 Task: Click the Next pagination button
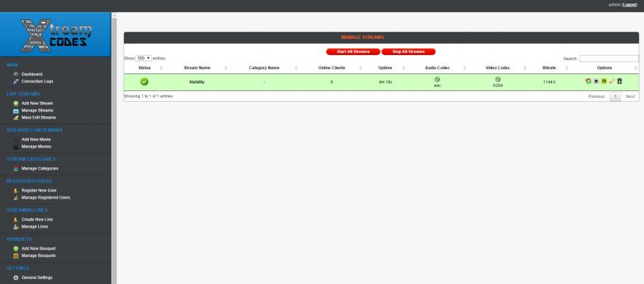(x=630, y=97)
